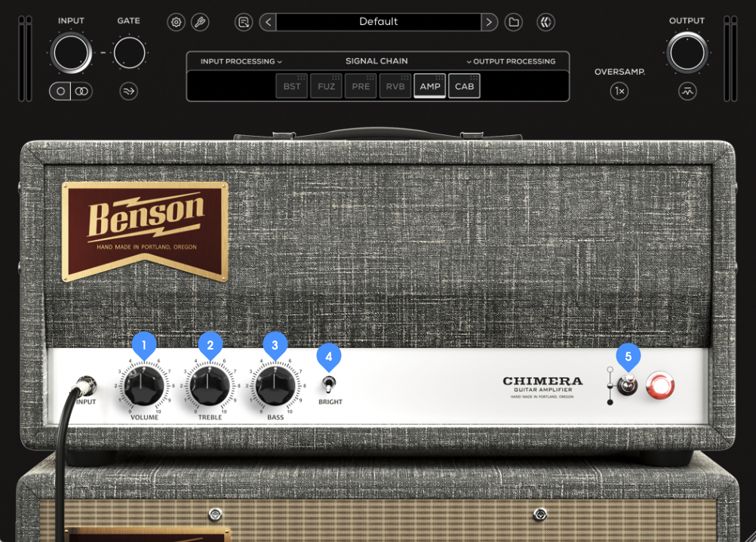756x542 pixels.
Task: Select the CAB block in signal chain
Action: [x=464, y=86]
